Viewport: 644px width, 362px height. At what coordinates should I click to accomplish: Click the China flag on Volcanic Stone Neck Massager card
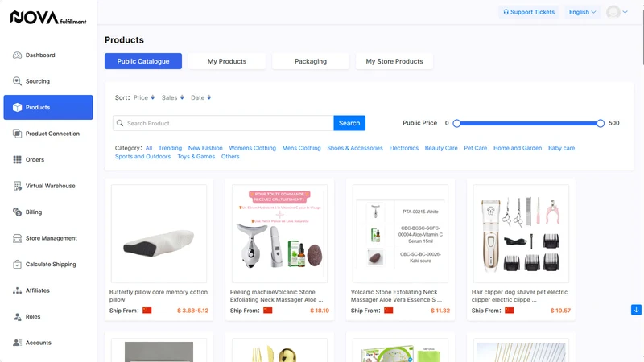(389, 311)
